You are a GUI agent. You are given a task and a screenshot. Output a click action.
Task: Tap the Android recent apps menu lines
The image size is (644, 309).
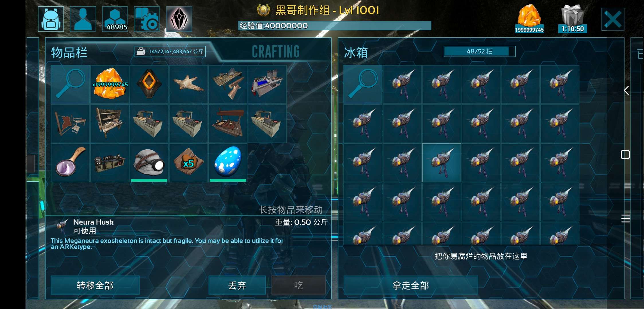click(625, 219)
